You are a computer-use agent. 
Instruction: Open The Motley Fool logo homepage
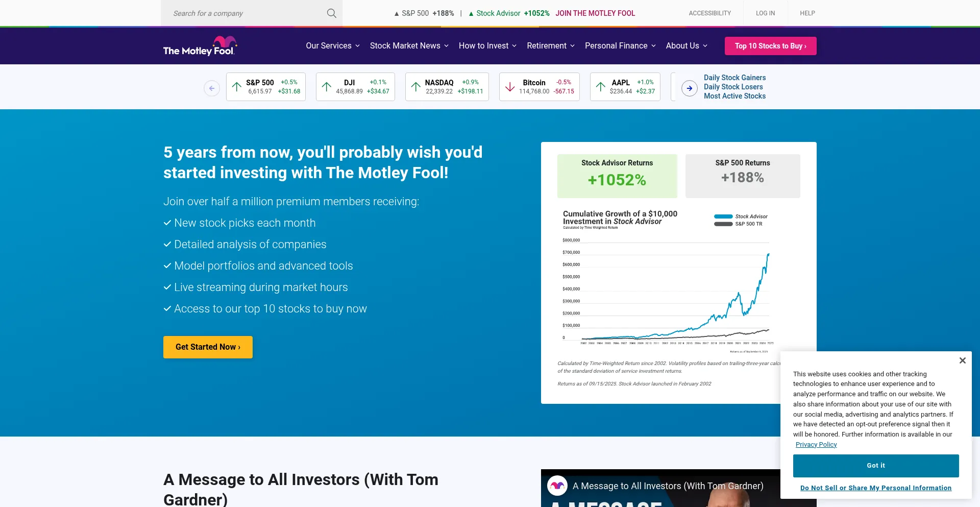200,45
